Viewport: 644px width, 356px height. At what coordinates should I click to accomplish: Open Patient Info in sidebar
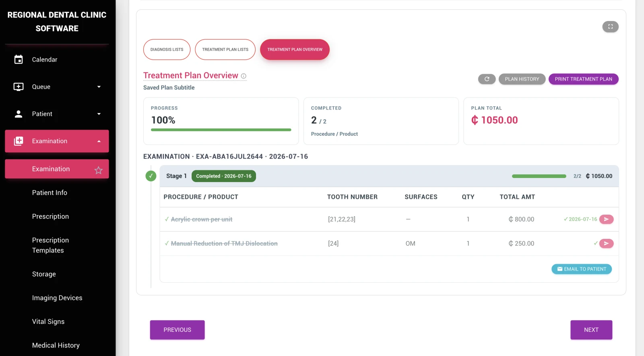[x=50, y=192]
